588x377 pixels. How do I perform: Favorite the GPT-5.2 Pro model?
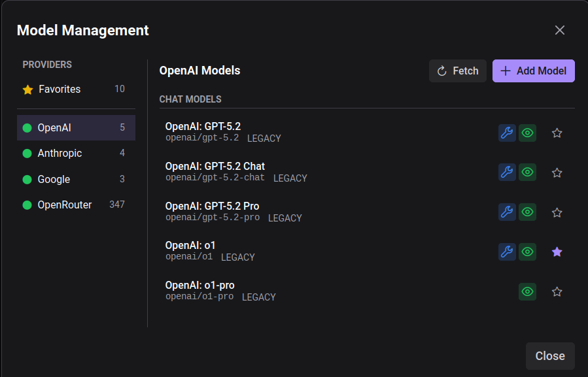pos(557,212)
